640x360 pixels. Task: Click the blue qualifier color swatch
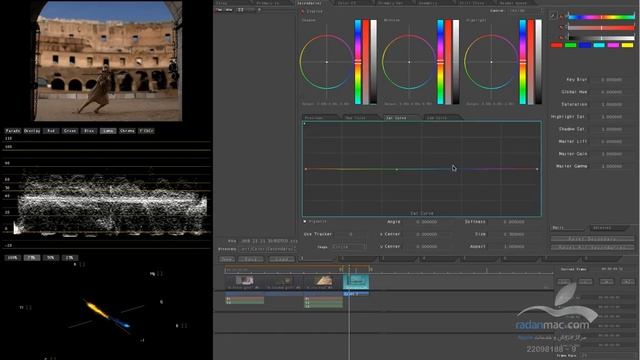point(585,45)
